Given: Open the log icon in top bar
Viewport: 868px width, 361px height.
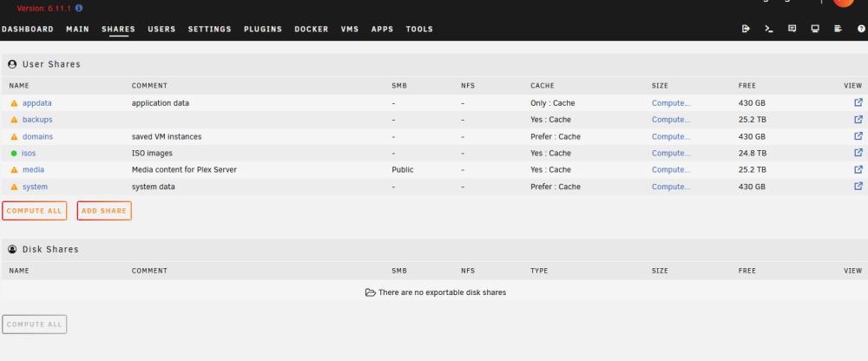Looking at the screenshot, I should (838, 29).
